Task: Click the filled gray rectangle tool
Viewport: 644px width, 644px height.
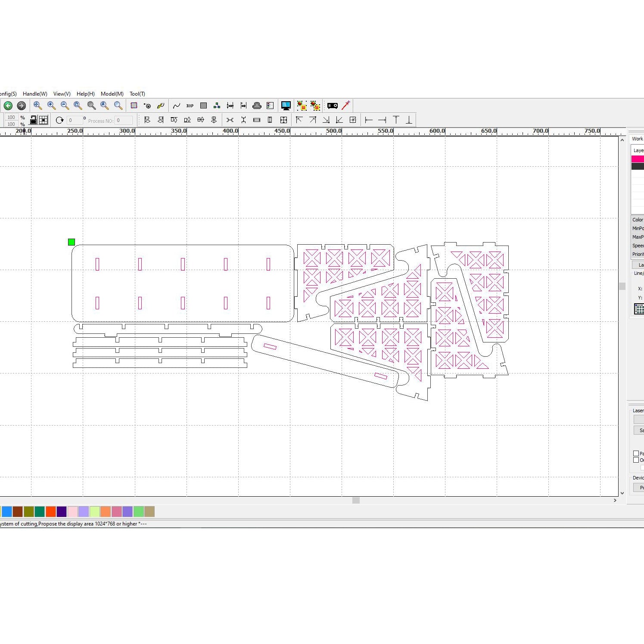Action: pos(204,106)
